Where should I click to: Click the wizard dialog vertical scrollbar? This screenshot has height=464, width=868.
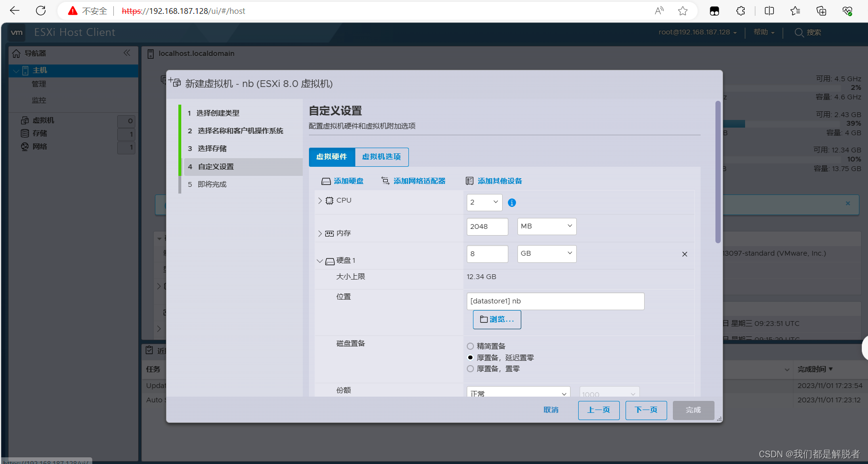718,172
